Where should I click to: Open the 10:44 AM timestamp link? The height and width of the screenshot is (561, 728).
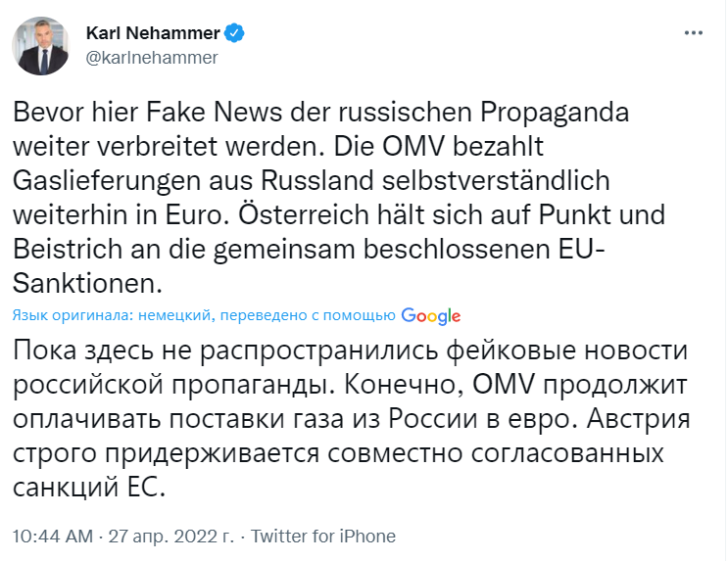53,536
